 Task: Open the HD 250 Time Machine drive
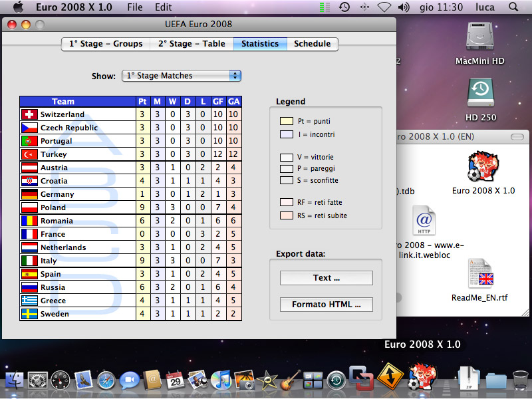tap(480, 92)
